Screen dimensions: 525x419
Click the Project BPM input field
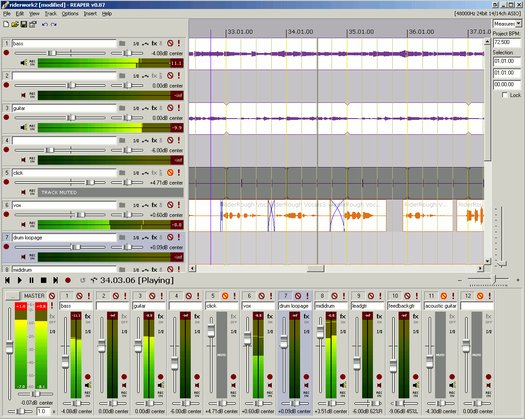click(507, 43)
